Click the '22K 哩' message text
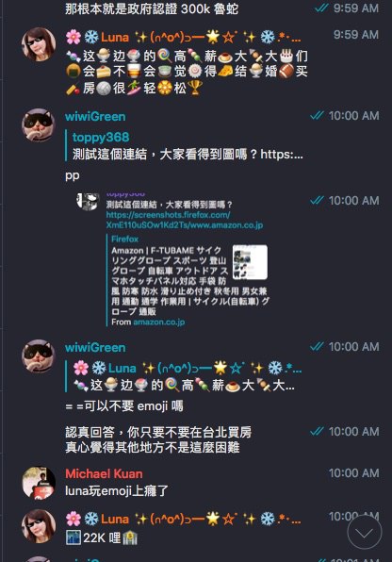Screen dimensions: 392x562 click(x=102, y=538)
